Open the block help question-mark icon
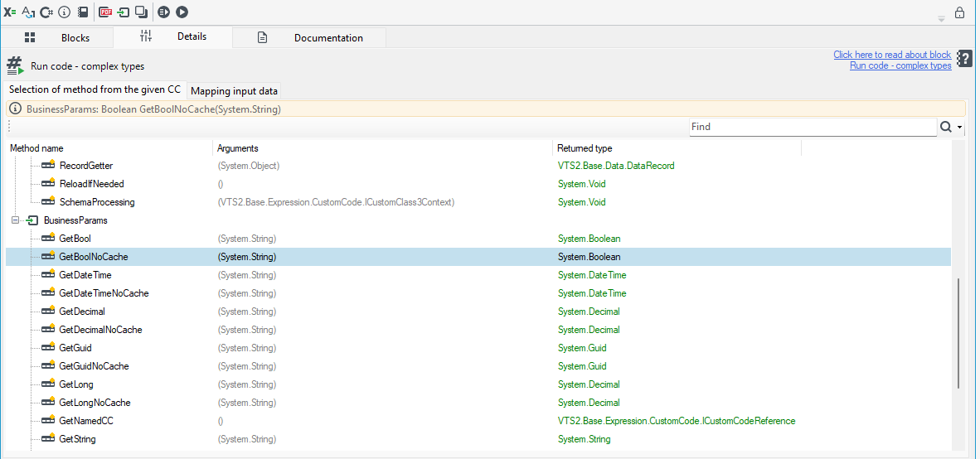This screenshot has width=980, height=459. pyautogui.click(x=965, y=60)
